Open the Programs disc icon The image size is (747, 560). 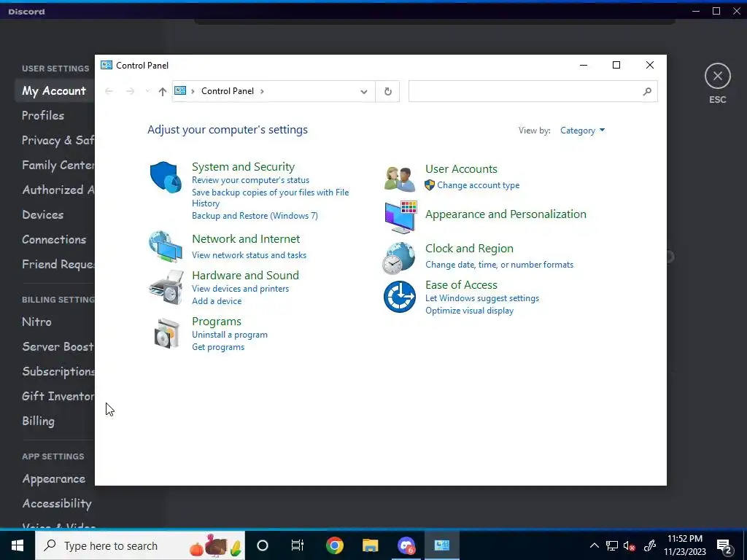(167, 333)
